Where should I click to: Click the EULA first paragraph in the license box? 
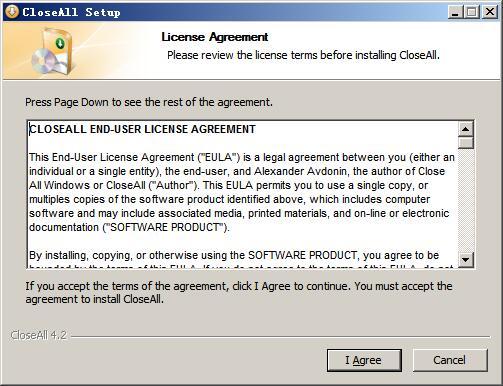click(242, 192)
